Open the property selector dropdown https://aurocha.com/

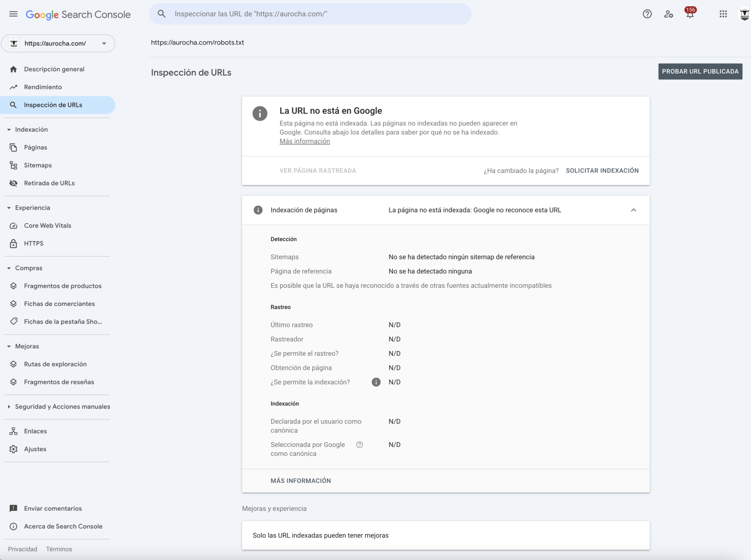pyautogui.click(x=58, y=44)
